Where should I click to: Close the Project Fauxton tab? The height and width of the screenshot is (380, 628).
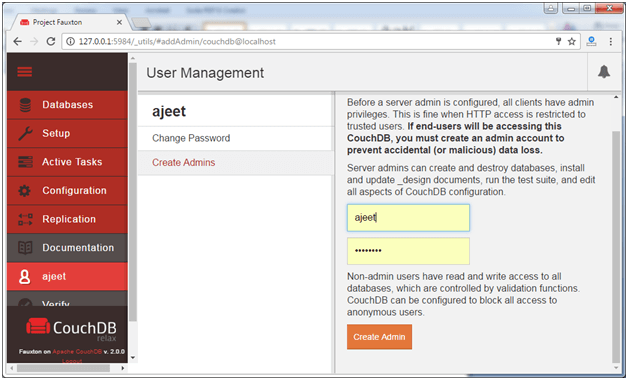(119, 22)
